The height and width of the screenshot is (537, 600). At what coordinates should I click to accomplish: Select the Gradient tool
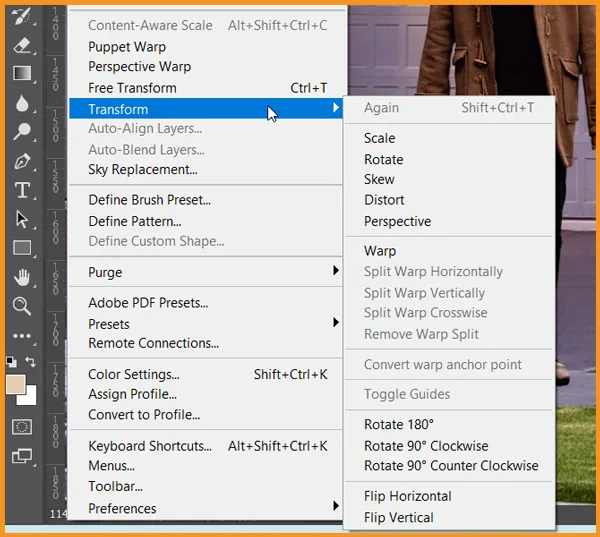pos(22,73)
